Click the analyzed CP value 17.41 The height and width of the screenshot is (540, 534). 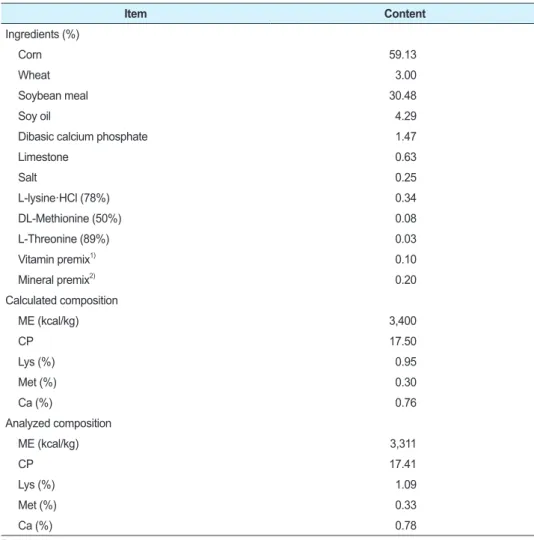click(403, 464)
